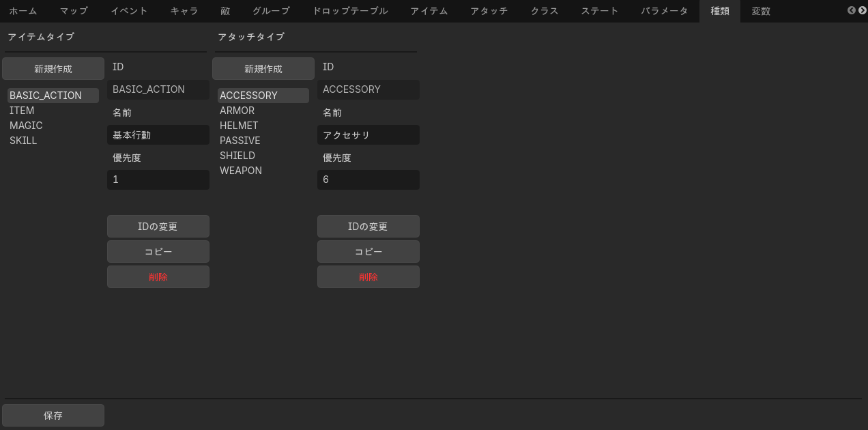Image resolution: width=868 pixels, height=430 pixels.
Task: Open the イベント tab
Action: [x=129, y=11]
